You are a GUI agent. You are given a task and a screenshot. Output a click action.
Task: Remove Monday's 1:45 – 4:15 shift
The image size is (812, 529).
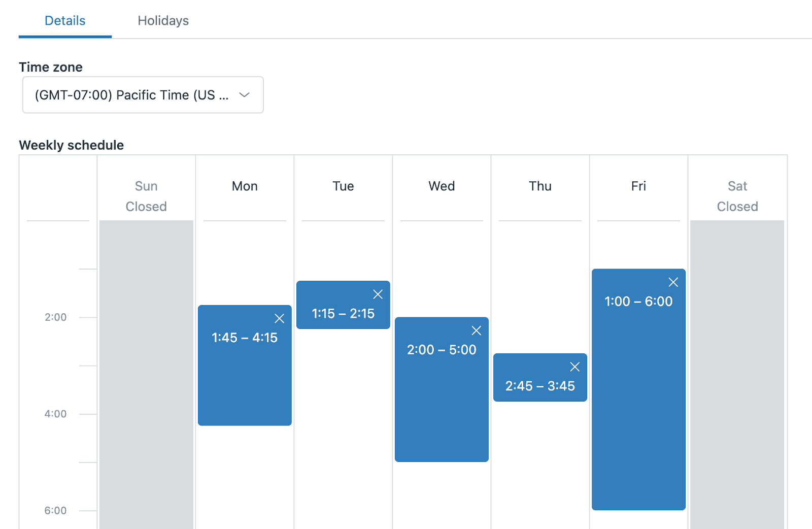[x=280, y=318]
